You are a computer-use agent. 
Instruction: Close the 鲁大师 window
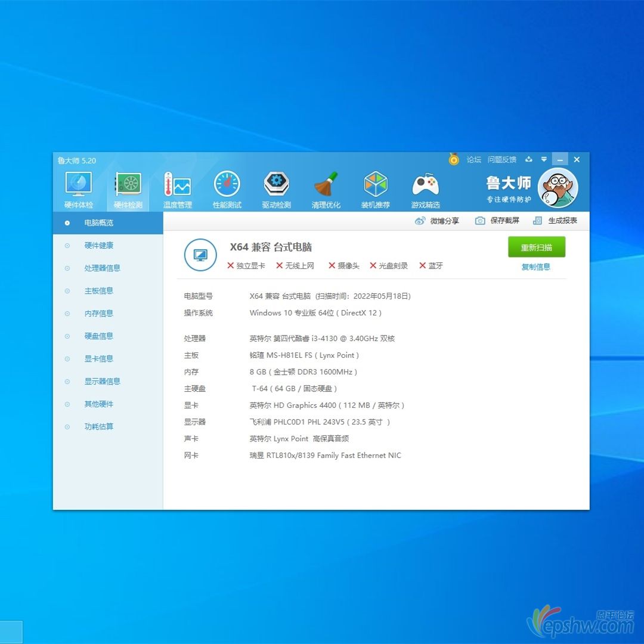click(x=577, y=159)
